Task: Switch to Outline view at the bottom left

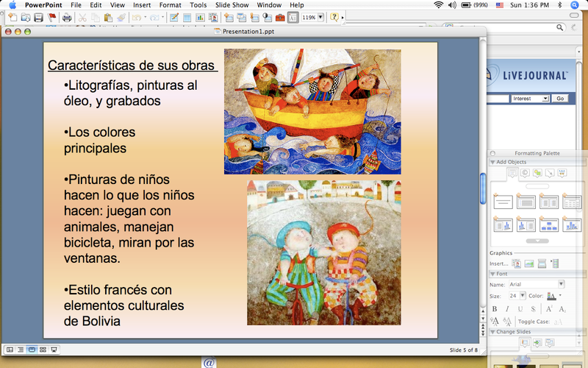Action: click(x=21, y=350)
